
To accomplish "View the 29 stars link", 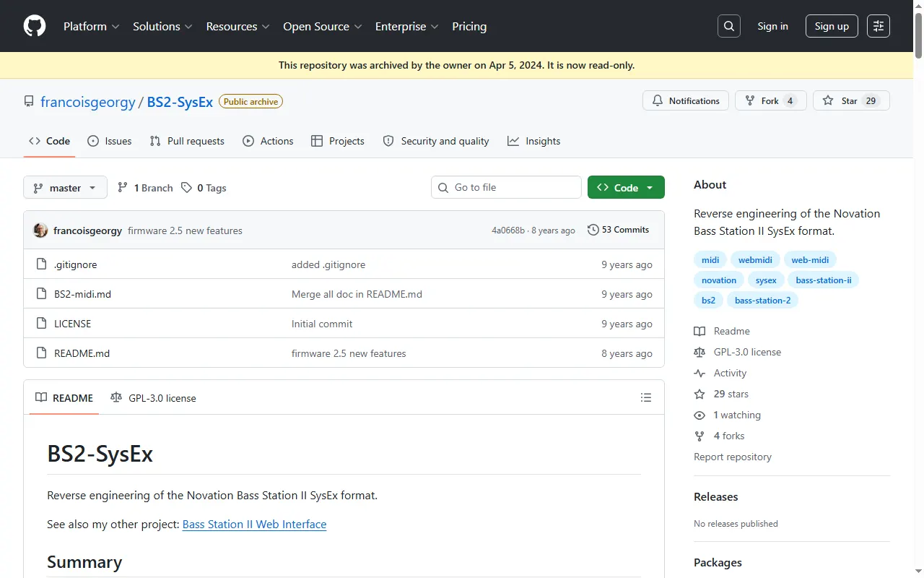I will point(721,394).
